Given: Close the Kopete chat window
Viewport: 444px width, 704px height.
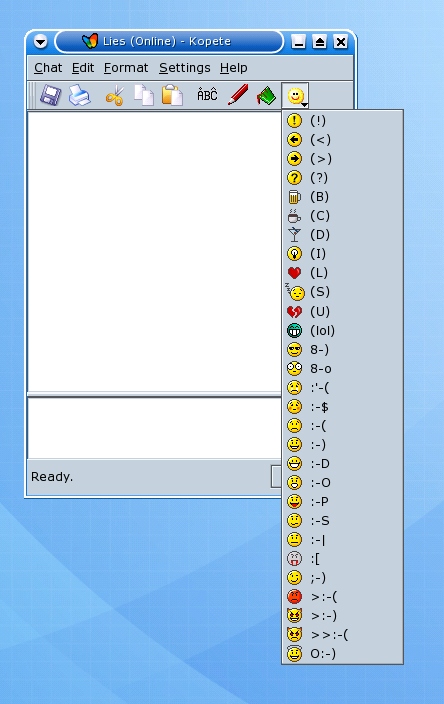Looking at the screenshot, I should click(x=341, y=42).
